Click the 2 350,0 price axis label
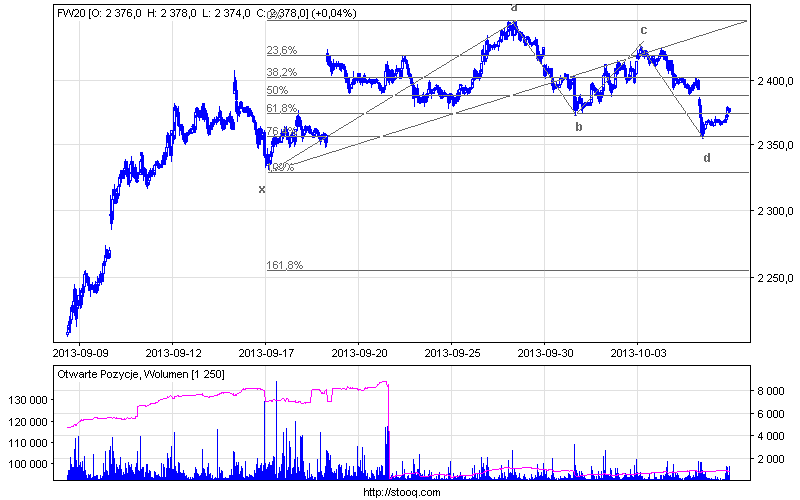 tap(775, 145)
